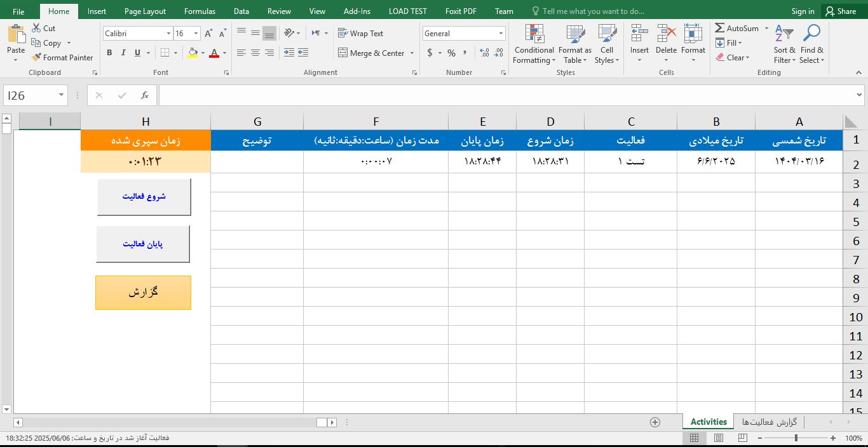The height and width of the screenshot is (447, 868).
Task: Align cell text to the left
Action: pos(241,53)
